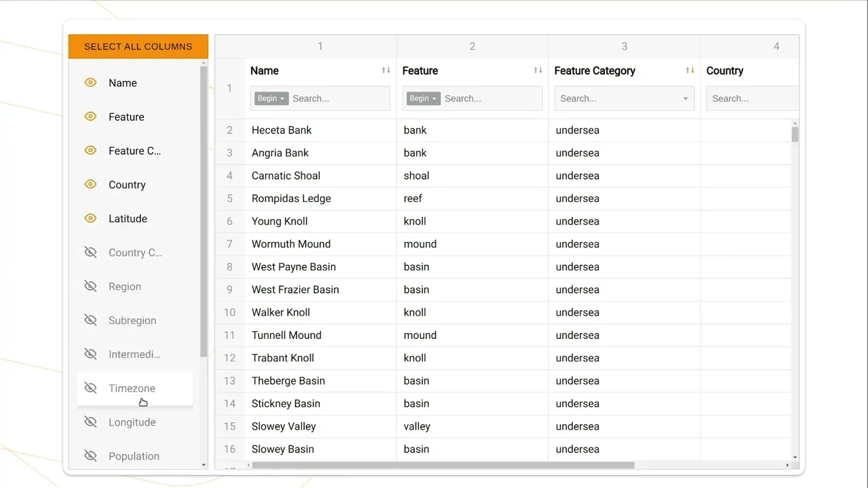Show the Subregion column
This screenshot has height=488, width=868.
(x=90, y=320)
